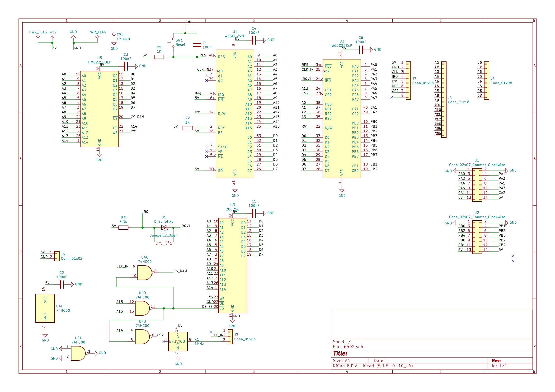Click the 'RS0' pin name on U2
Screen dimensions: 555x392
328,104
